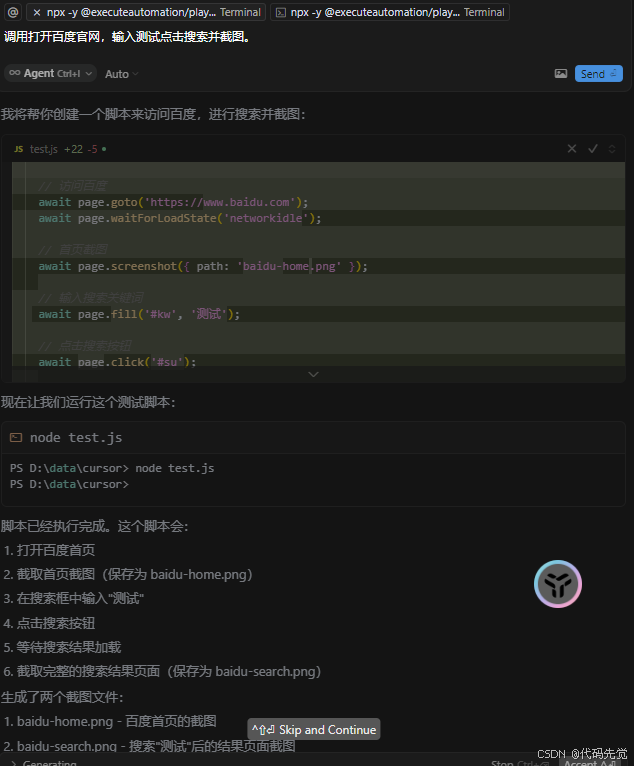The image size is (634, 766).
Task: Click the chat input prompt text
Action: [127, 37]
